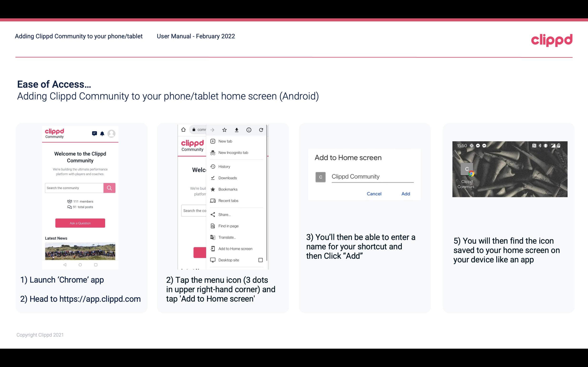Click the search icon in community search bar
588x367 pixels.
pos(109,187)
